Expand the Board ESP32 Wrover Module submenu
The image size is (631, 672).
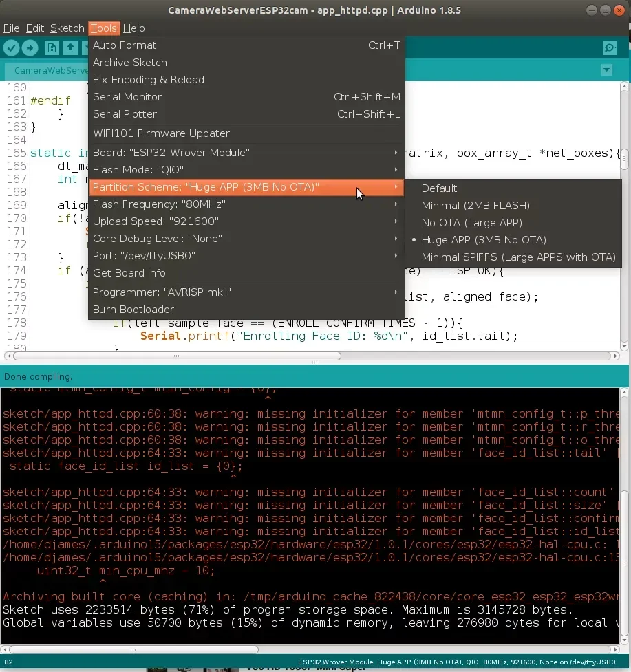pyautogui.click(x=246, y=153)
